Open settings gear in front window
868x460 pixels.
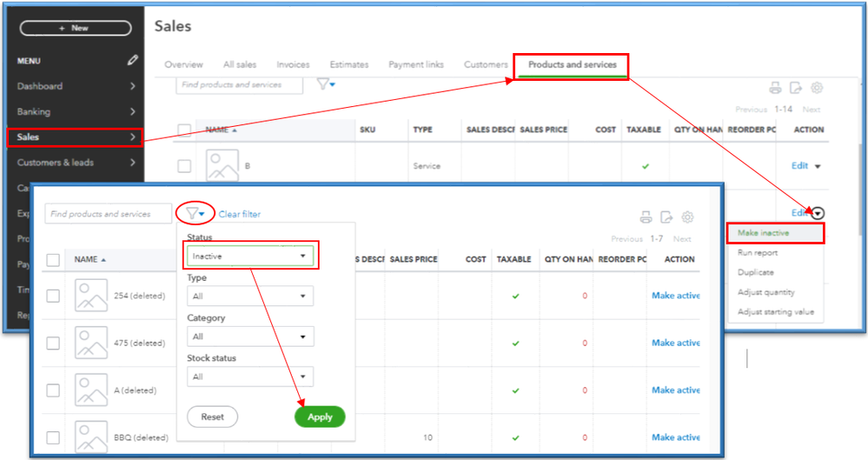pyautogui.click(x=687, y=217)
